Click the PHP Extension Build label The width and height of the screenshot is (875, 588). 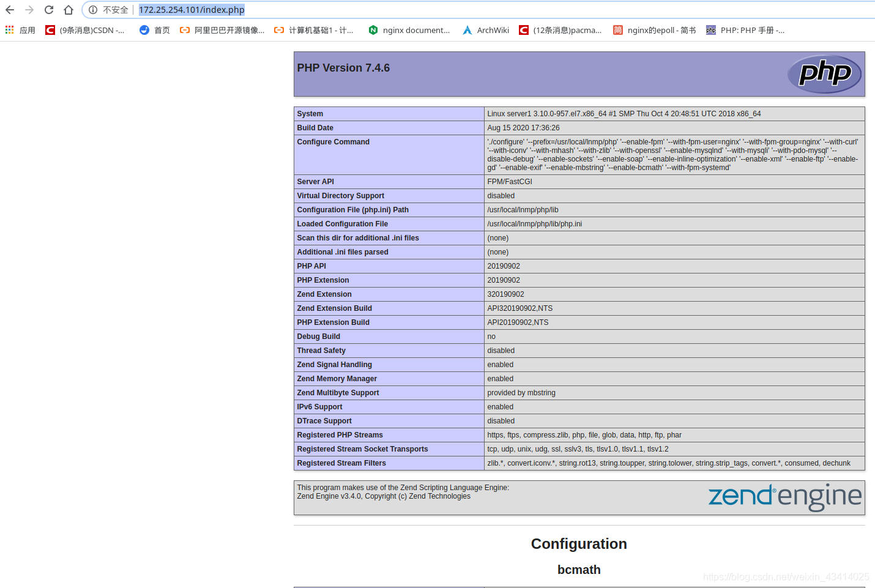pyautogui.click(x=333, y=322)
